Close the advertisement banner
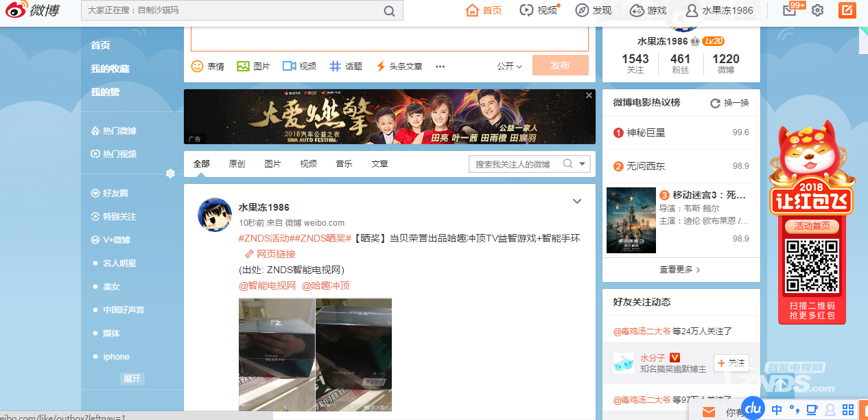 pyautogui.click(x=589, y=95)
